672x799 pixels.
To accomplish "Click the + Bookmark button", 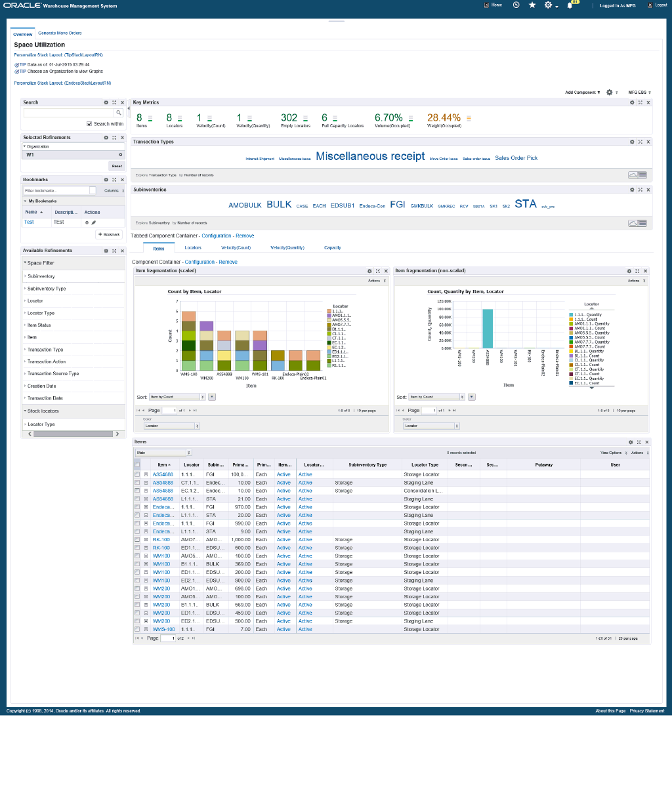I will (109, 234).
